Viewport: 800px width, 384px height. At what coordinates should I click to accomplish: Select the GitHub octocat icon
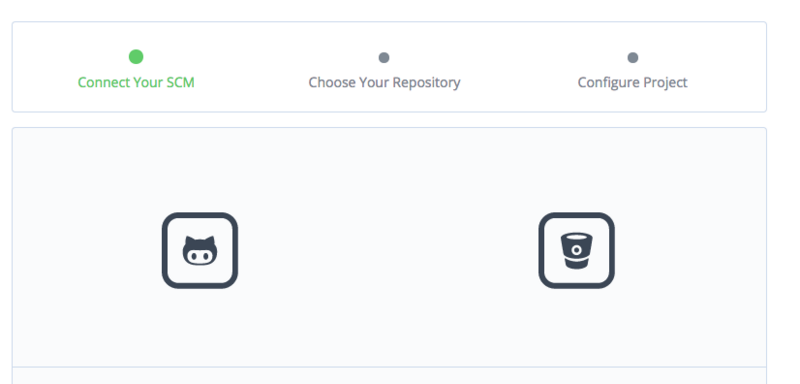200,250
